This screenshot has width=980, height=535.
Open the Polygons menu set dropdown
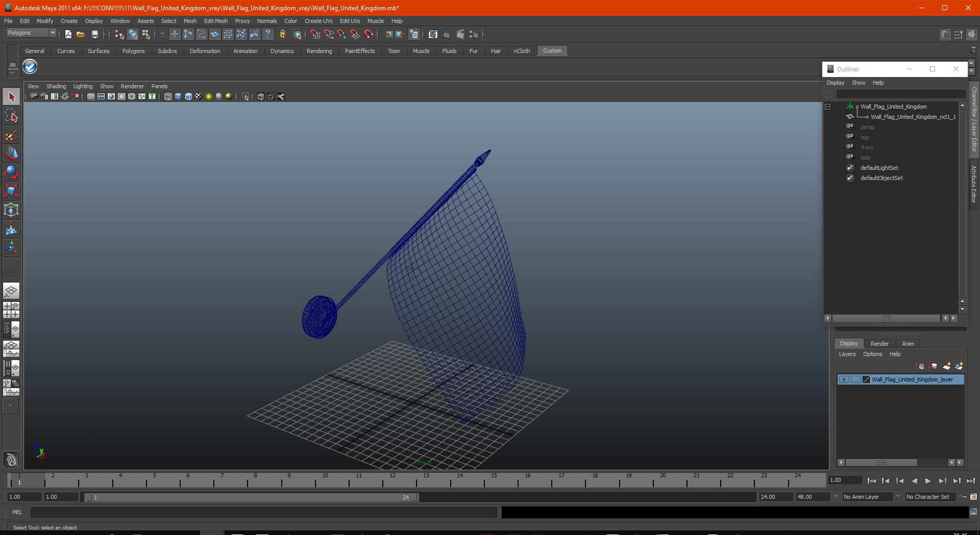(x=52, y=33)
